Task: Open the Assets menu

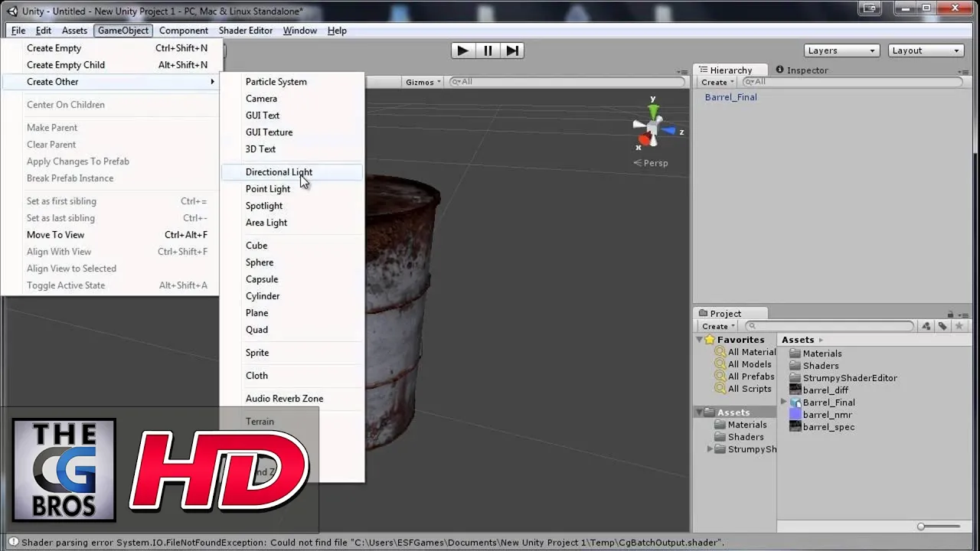Action: (x=74, y=31)
